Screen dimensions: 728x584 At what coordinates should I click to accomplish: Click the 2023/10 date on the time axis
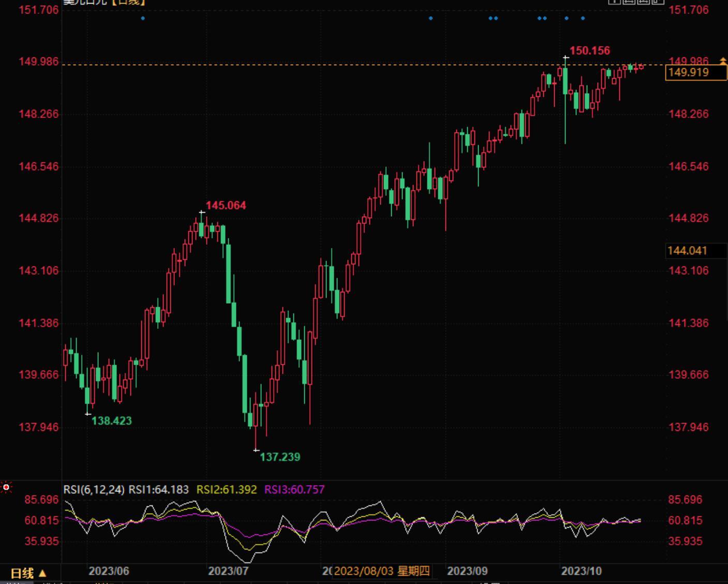(x=582, y=571)
